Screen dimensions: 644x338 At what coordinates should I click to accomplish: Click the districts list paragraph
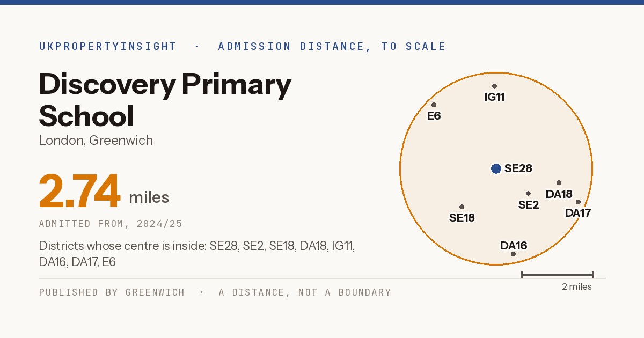point(197,254)
